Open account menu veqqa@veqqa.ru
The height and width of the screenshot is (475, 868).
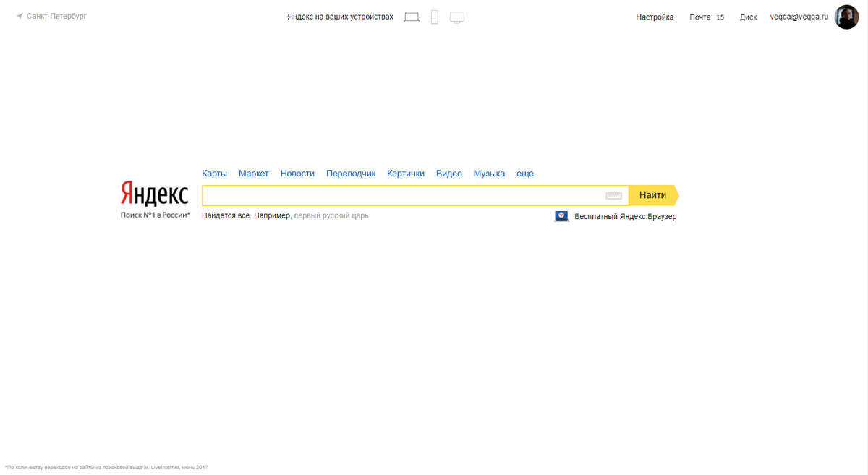coord(799,17)
